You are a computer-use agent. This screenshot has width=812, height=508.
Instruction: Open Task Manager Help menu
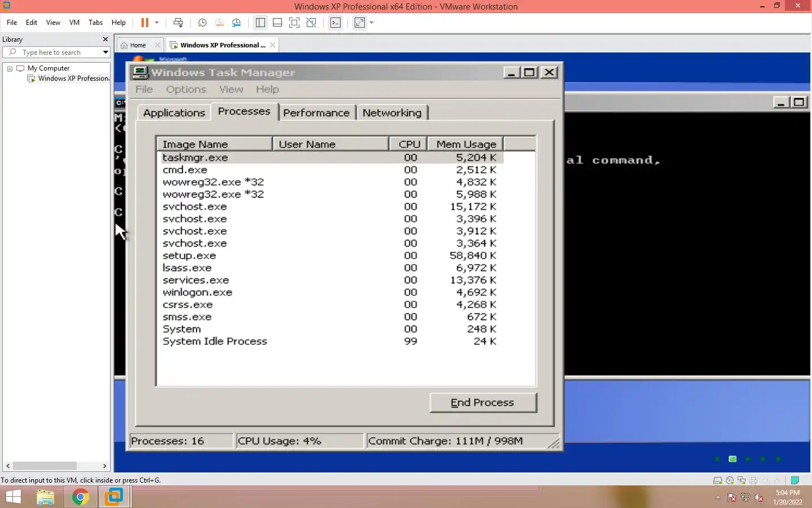click(x=267, y=89)
